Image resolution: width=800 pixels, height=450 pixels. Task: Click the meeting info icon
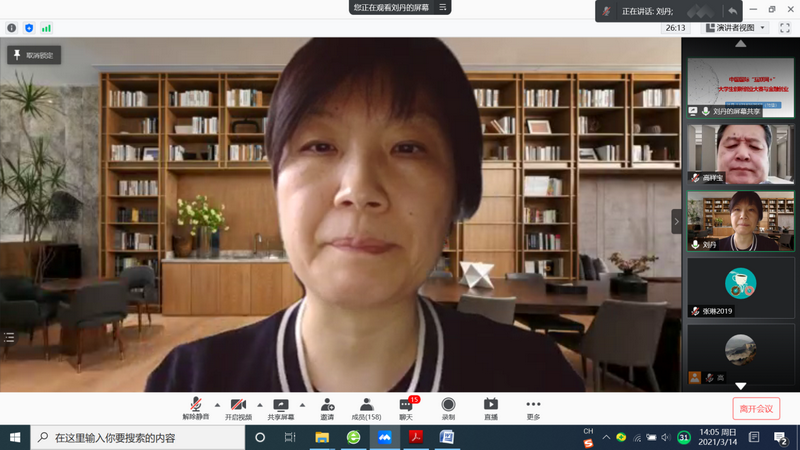(x=12, y=28)
